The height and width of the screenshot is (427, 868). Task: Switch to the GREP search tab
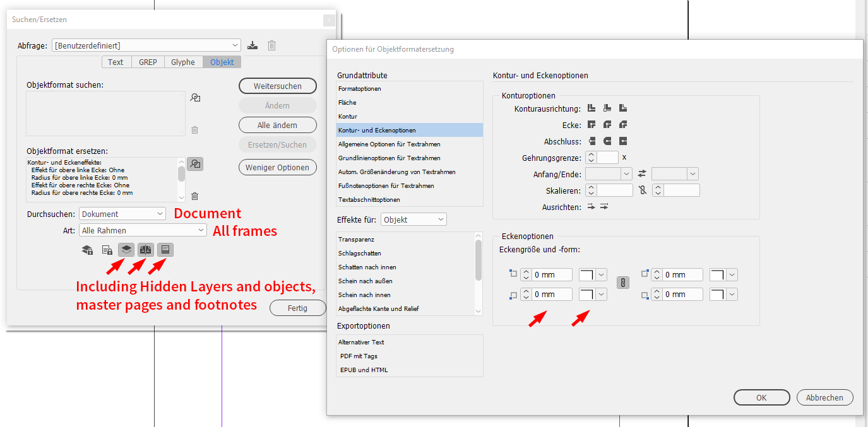tap(147, 62)
